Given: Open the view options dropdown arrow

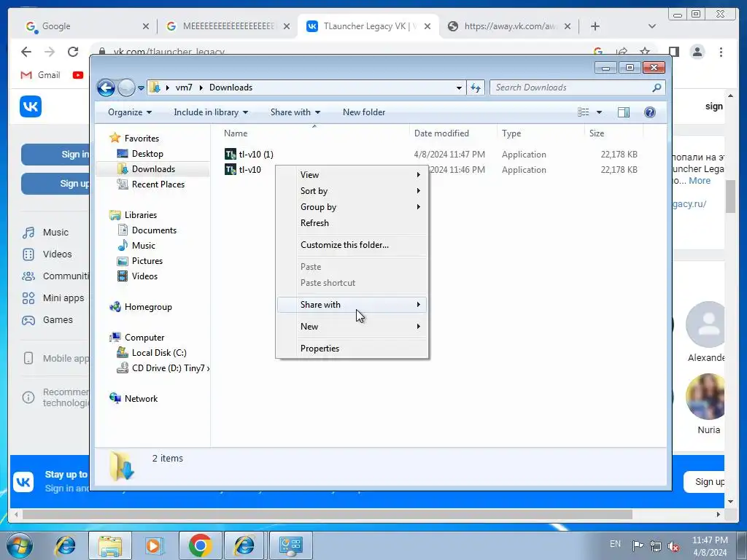Looking at the screenshot, I should click(x=600, y=112).
